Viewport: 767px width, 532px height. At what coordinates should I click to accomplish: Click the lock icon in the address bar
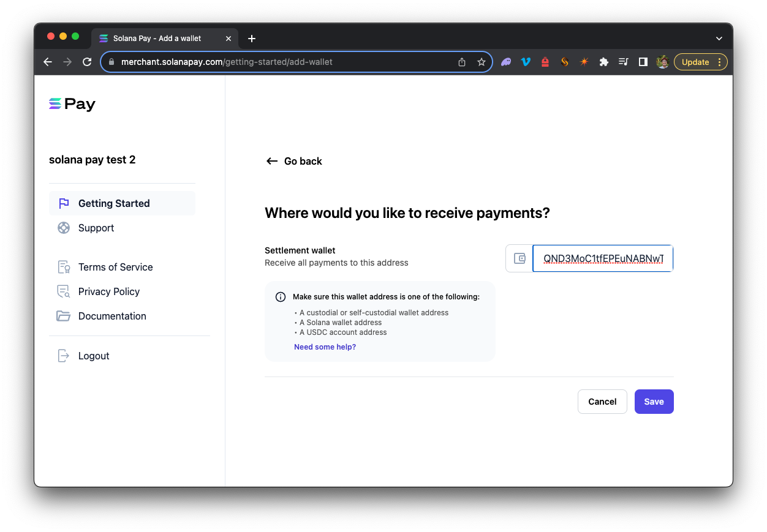coord(111,62)
